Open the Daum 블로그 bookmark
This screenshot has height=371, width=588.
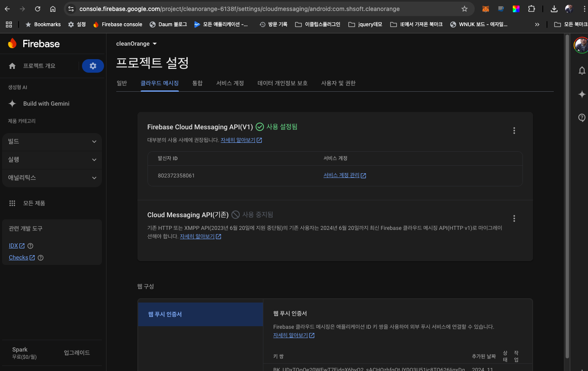click(x=168, y=25)
